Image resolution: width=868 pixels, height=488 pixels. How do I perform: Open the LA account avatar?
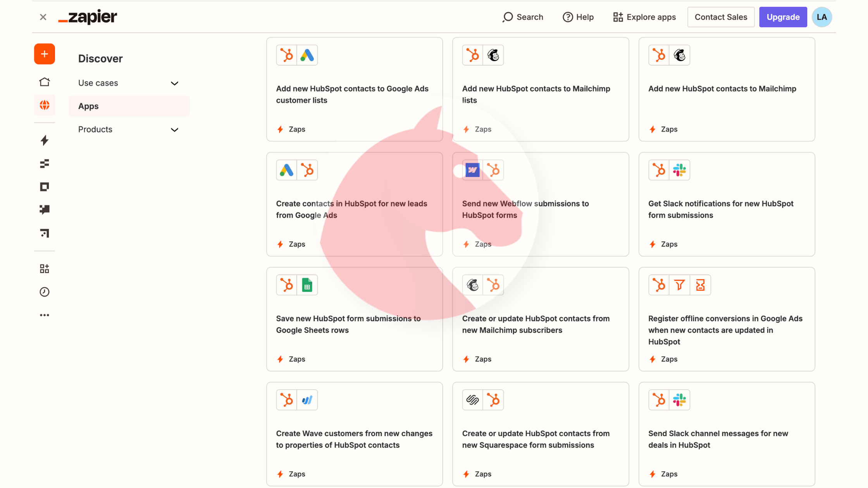pos(822,17)
